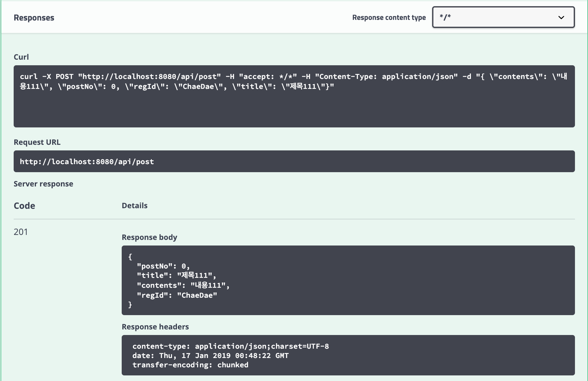Click the content-type header line
This screenshot has height=381, width=588.
tap(230, 346)
